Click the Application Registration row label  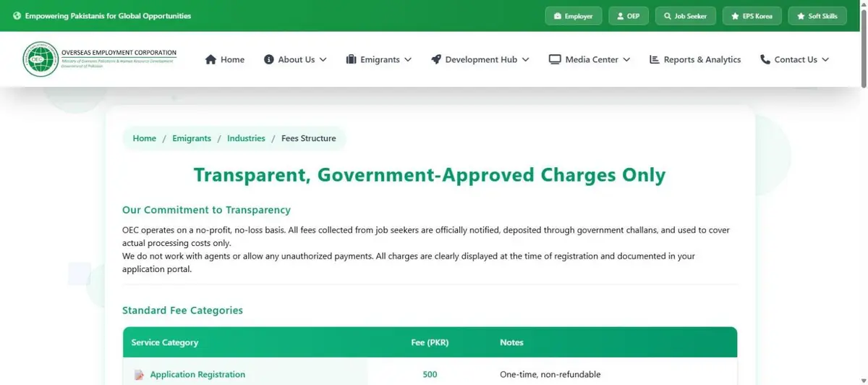click(x=197, y=375)
